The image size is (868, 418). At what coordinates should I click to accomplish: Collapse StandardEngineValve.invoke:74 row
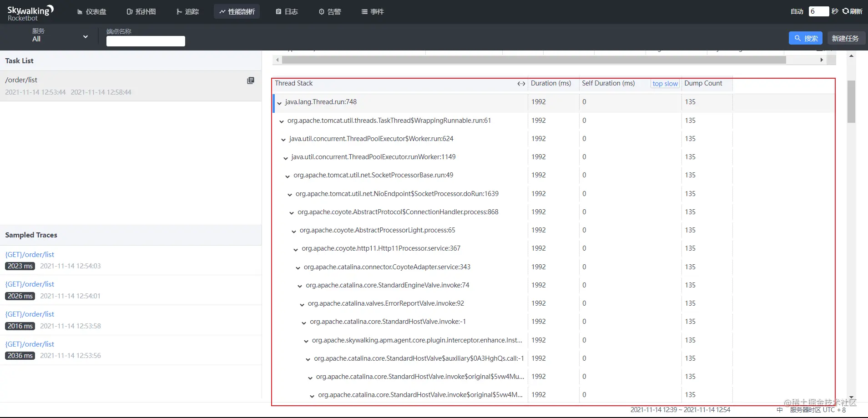click(x=300, y=286)
